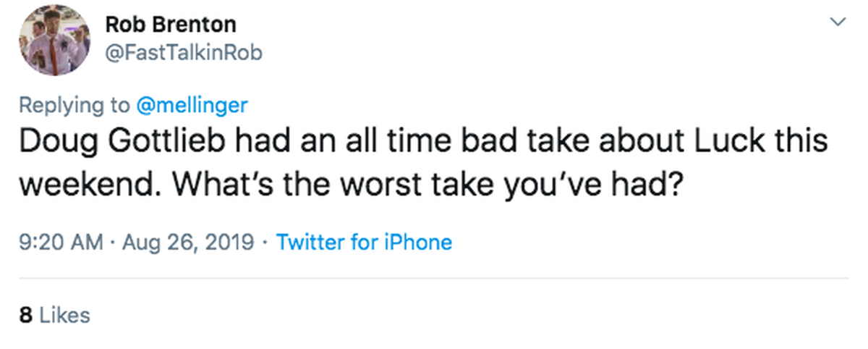
Task: Expand the tweet options chevron
Action: click(837, 23)
